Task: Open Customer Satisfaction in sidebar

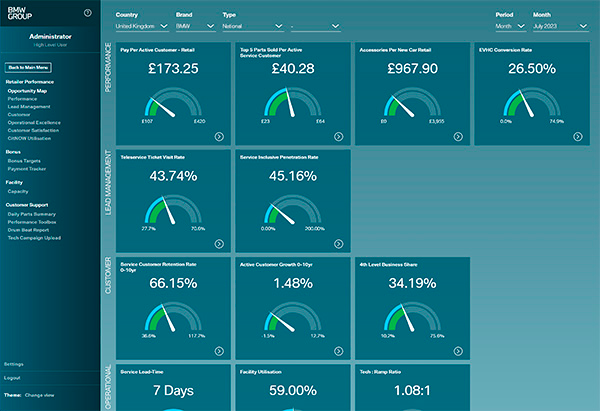Action: [33, 130]
